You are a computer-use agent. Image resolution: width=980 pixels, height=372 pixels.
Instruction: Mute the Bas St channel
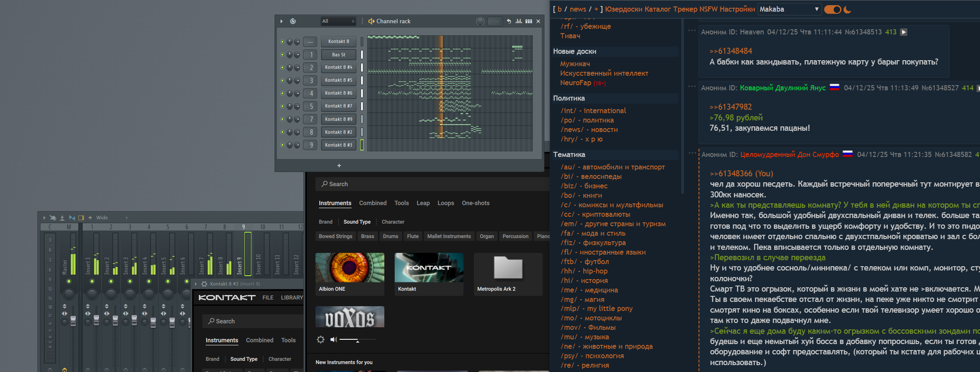tap(282, 55)
